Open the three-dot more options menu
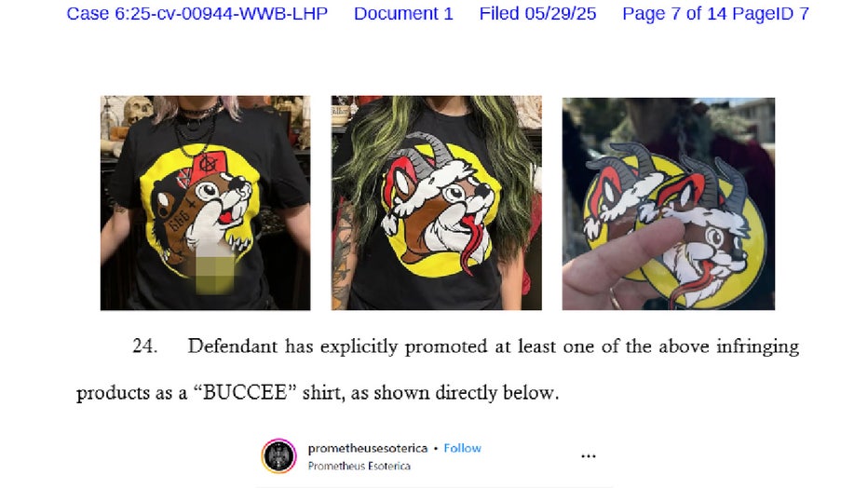Screen dimensions: 868x488 [589, 456]
